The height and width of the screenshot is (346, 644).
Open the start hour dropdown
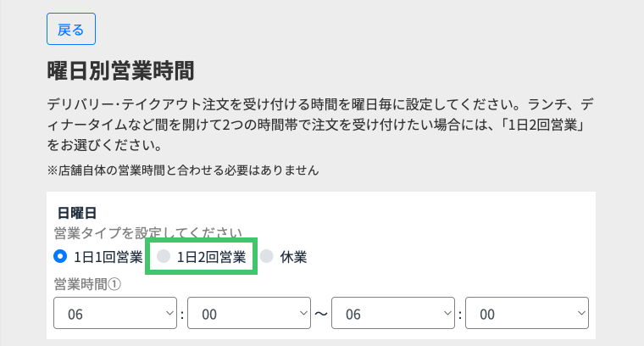click(114, 314)
